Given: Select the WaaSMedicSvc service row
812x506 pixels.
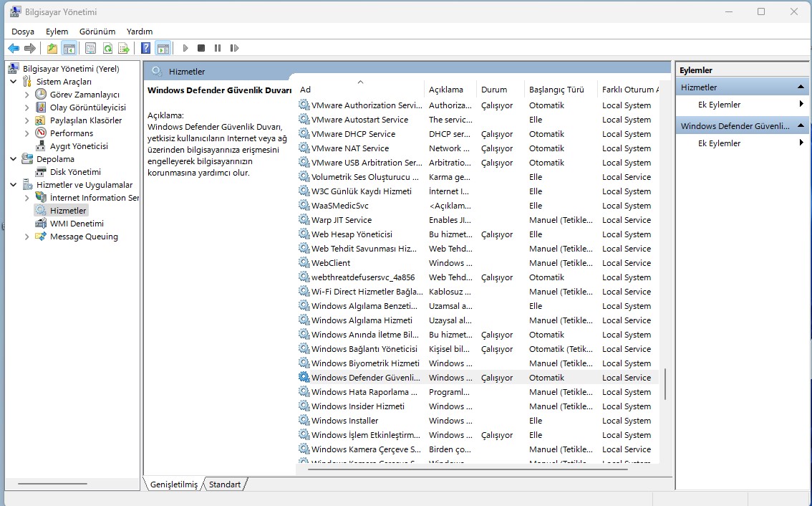Looking at the screenshot, I should click(478, 205).
